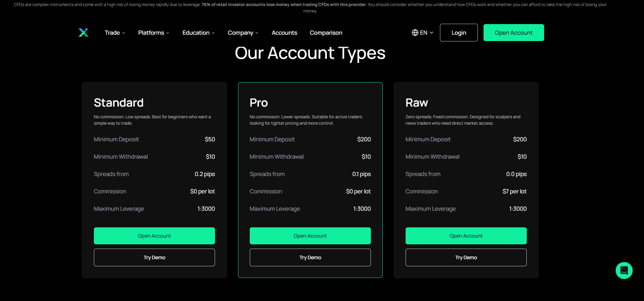Image resolution: width=644 pixels, height=301 pixels.
Task: Open Account for the Pro plan
Action: (310, 235)
